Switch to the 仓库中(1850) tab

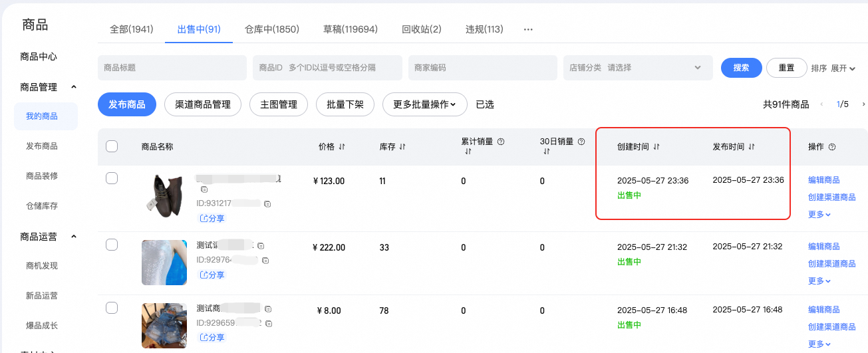[x=272, y=29]
